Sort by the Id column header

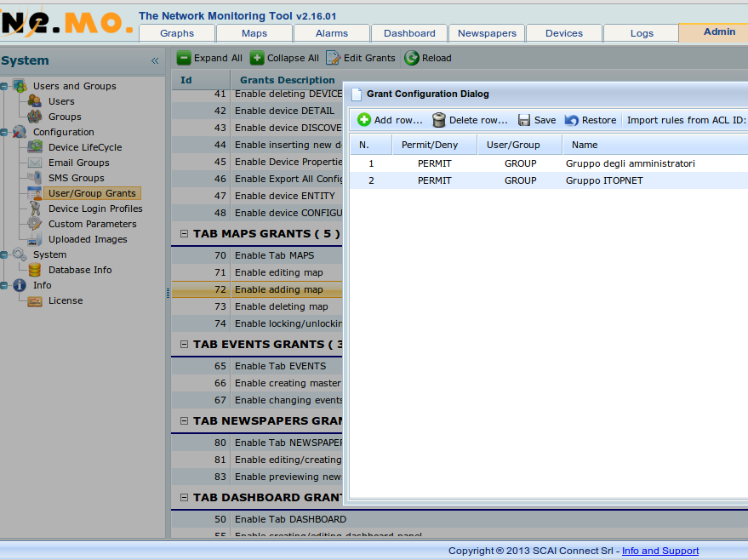coord(201,80)
